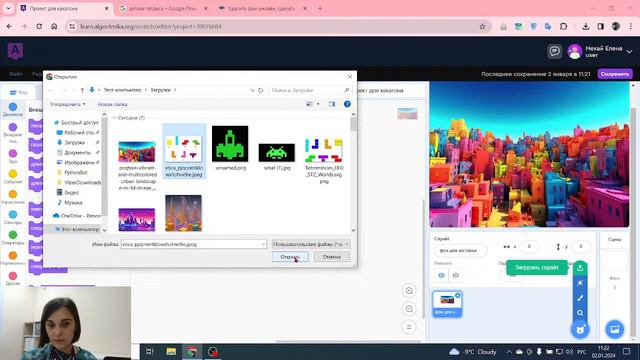Open the Файл menu in the editor

point(16,74)
